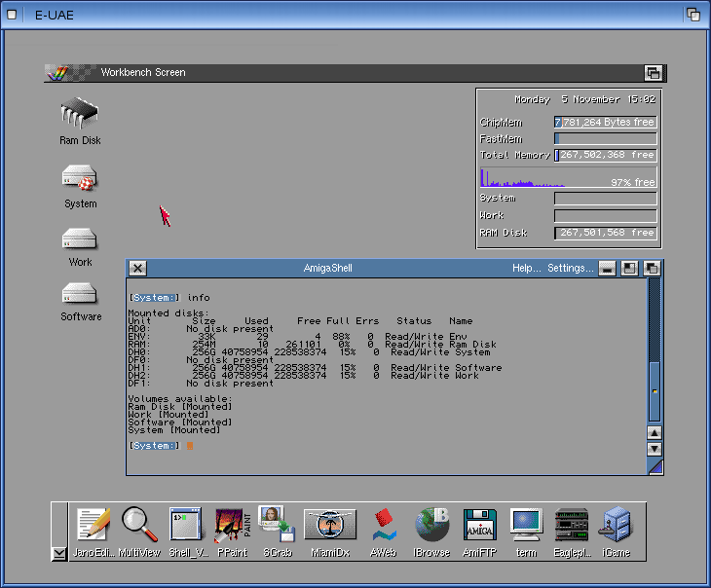Launch PPaint from the dock
Screen dimensions: 711x588
click(x=232, y=526)
